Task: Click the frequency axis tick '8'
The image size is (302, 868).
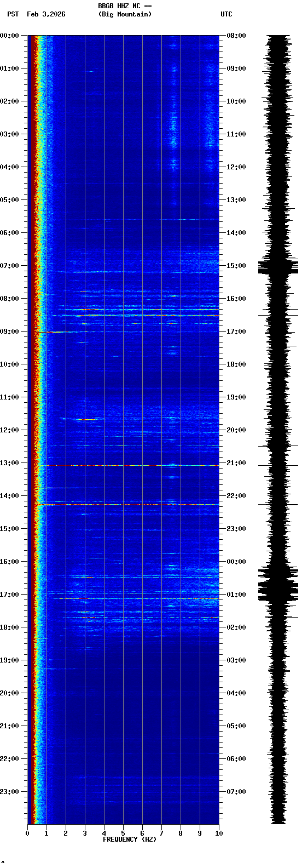Action: pyautogui.click(x=181, y=833)
